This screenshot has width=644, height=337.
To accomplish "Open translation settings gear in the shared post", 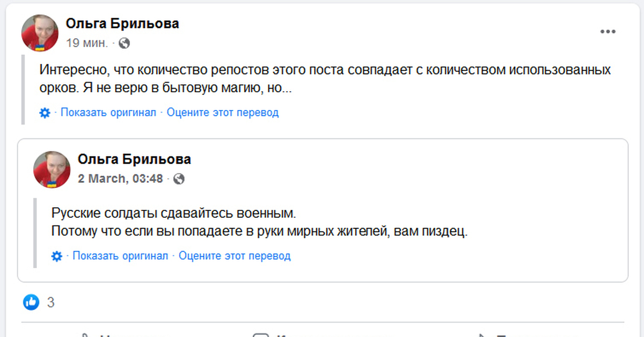I will point(57,256).
